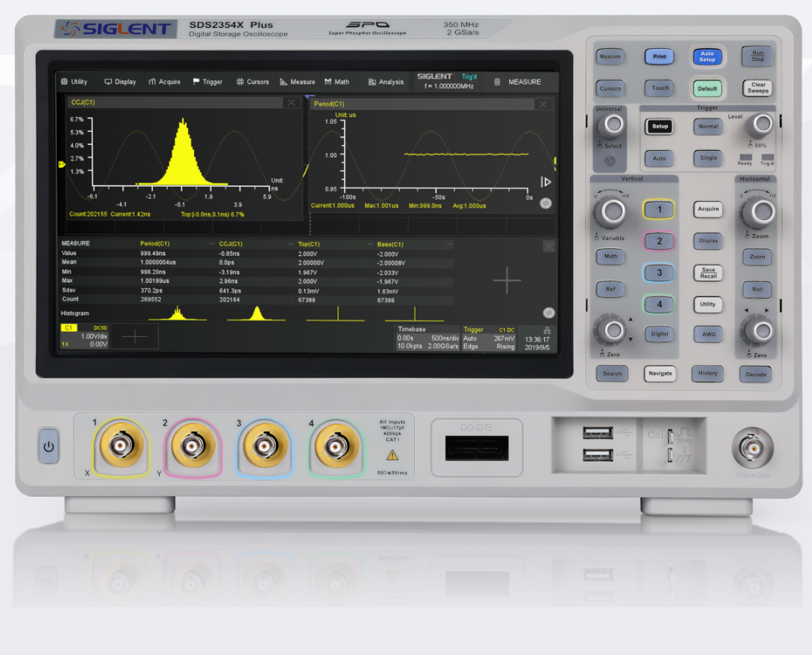Click the horizontal timebase Zoom knob
The image size is (812, 655).
[x=760, y=212]
